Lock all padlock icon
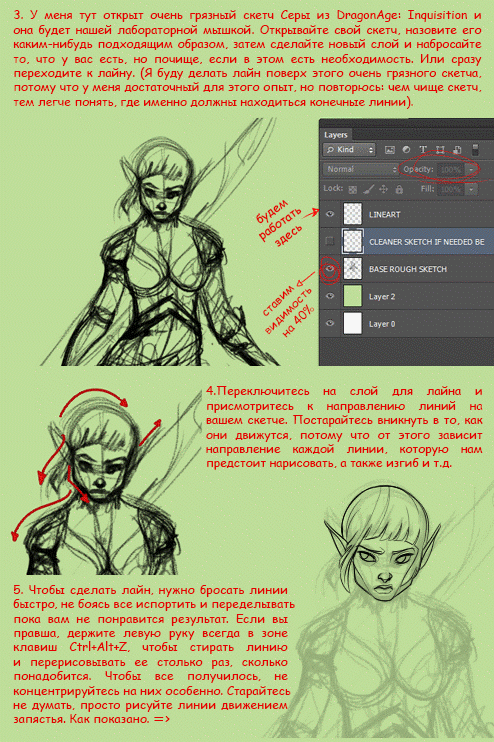The image size is (494, 742). coord(399,189)
